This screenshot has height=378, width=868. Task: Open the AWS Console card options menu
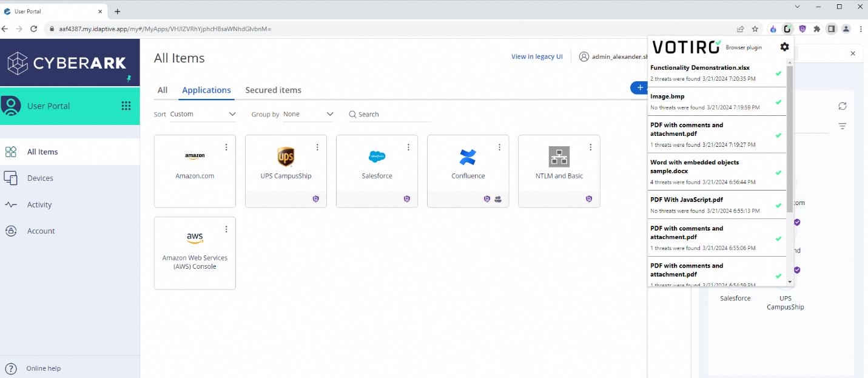click(226, 229)
